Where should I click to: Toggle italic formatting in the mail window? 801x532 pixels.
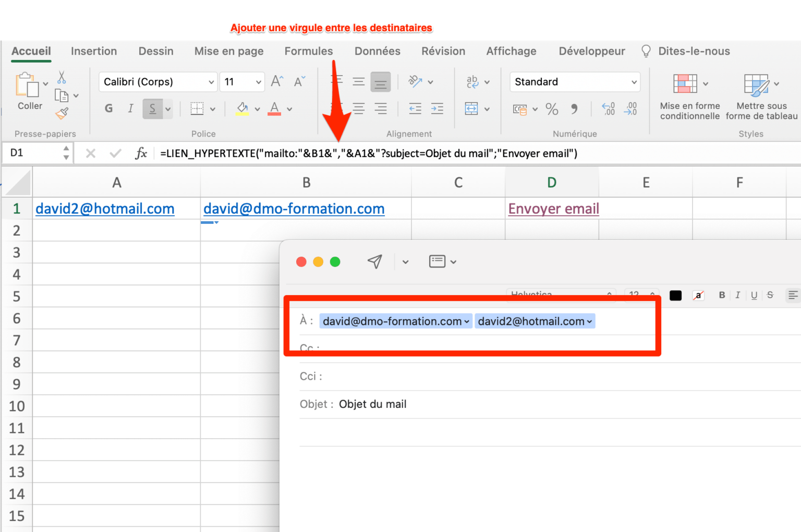[x=737, y=295]
